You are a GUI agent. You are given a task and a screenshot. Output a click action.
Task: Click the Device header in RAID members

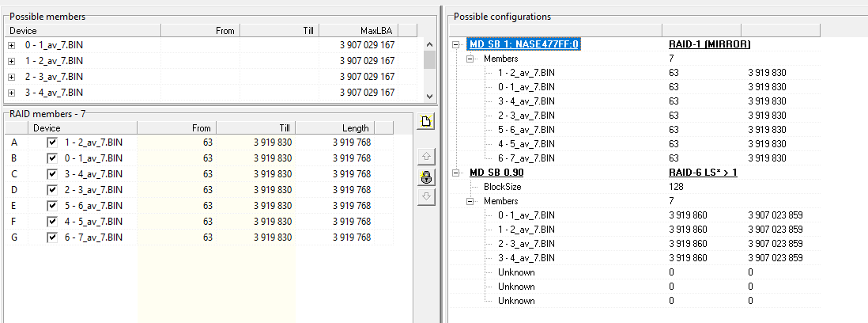pos(82,128)
